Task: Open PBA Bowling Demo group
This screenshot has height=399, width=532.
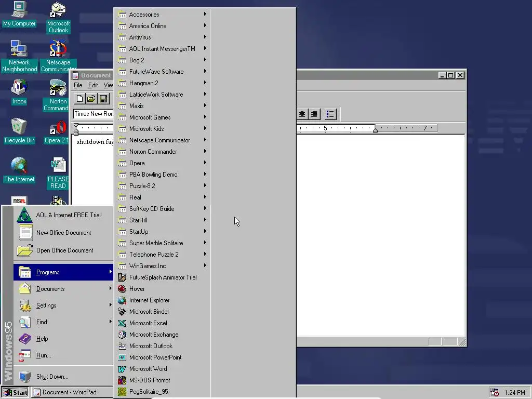Action: [x=162, y=175]
